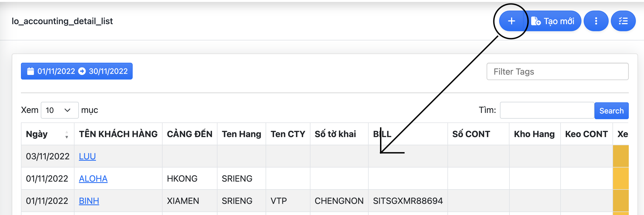Focus the Tìm search text box
Viewport: 644px width, 215px height.
click(x=547, y=110)
